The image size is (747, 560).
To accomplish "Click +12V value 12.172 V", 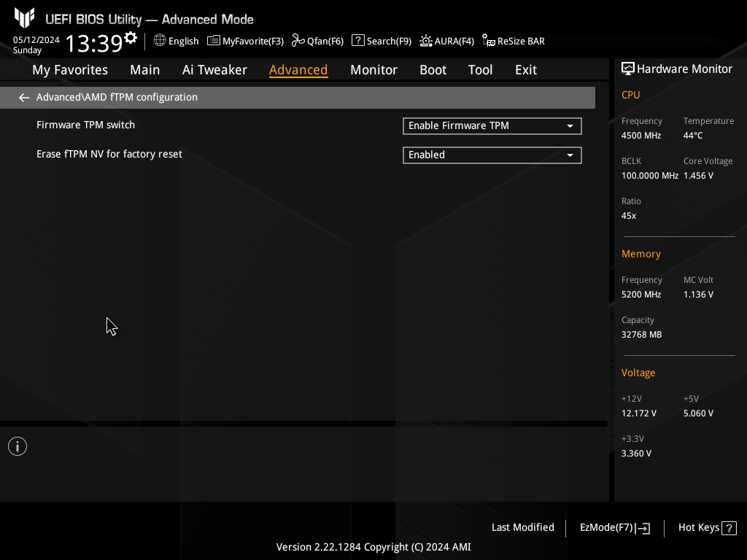I will 638,413.
